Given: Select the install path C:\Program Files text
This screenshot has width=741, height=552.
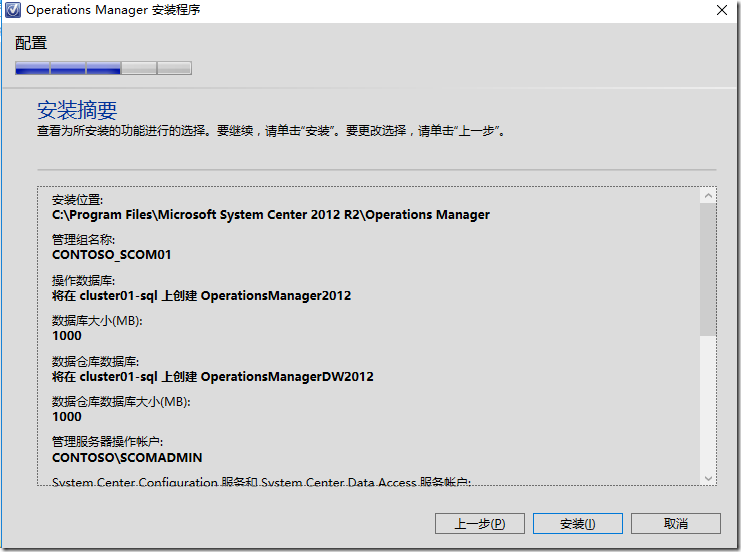Looking at the screenshot, I should coord(270,215).
